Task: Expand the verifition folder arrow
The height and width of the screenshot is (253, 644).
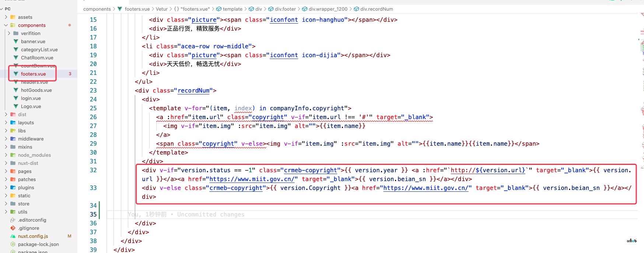Action: pyautogui.click(x=9, y=33)
